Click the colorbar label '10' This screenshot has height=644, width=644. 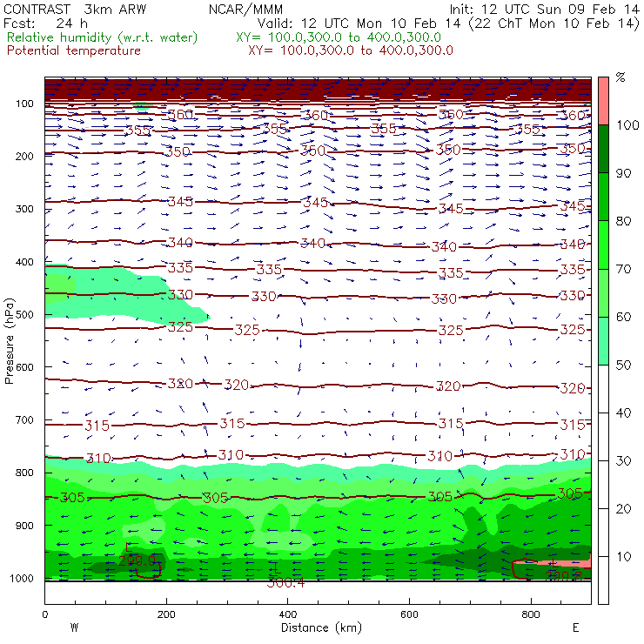[623, 557]
